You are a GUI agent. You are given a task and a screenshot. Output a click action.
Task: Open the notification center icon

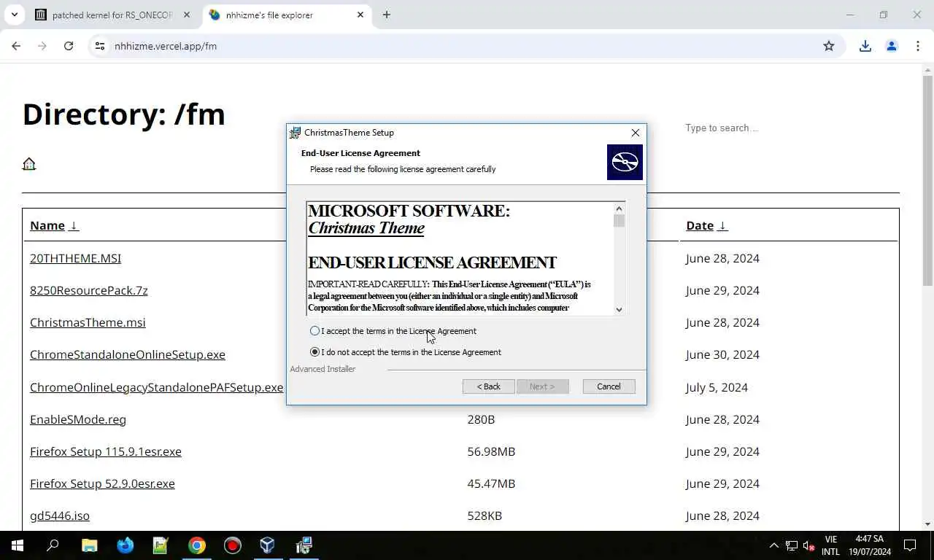pos(910,545)
